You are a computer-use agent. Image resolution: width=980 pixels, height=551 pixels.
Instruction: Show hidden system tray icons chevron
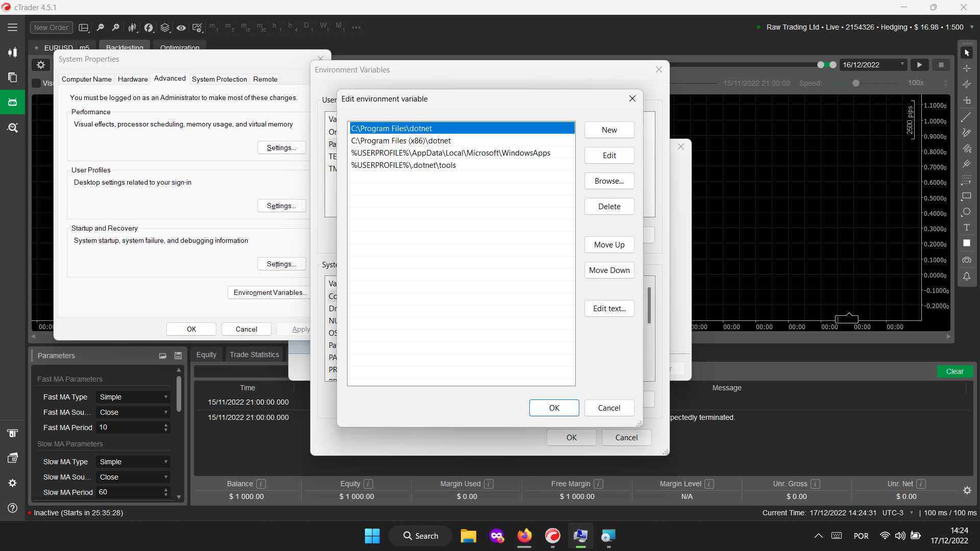818,536
